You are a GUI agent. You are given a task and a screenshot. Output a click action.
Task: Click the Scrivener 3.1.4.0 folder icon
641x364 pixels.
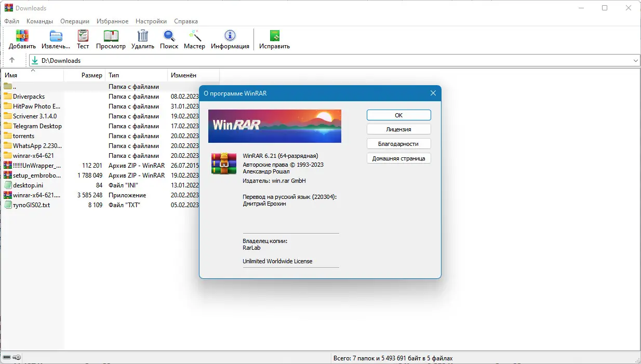click(8, 116)
